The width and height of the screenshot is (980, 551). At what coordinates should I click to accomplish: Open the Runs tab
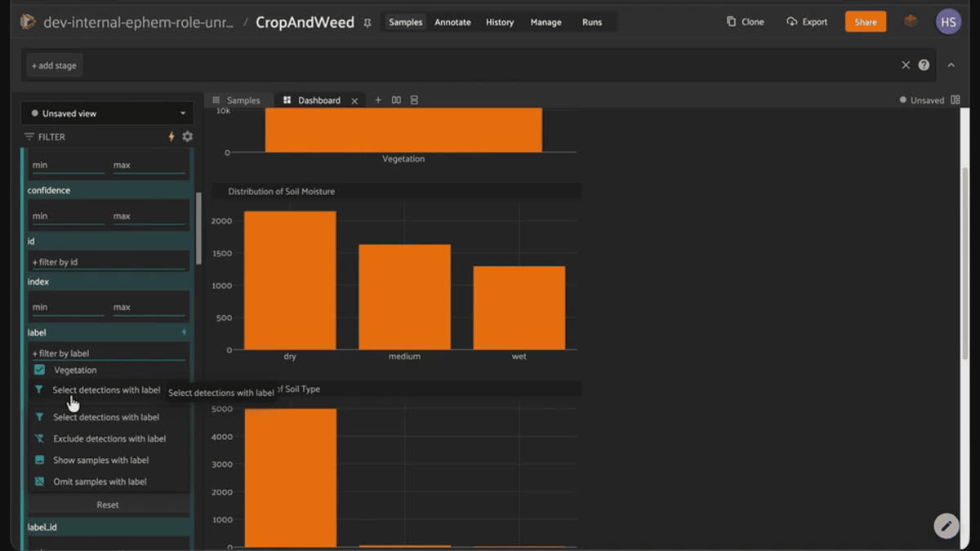coord(592,22)
